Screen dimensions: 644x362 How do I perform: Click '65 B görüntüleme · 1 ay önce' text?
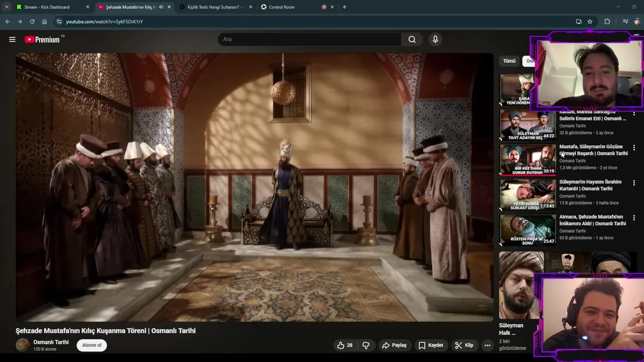pyautogui.click(x=587, y=238)
